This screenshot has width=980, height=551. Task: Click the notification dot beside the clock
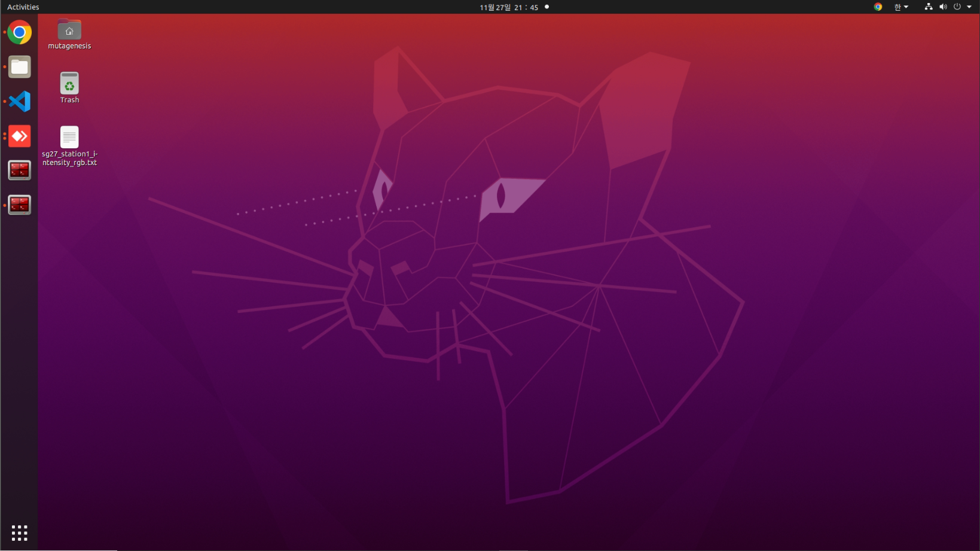(x=547, y=7)
